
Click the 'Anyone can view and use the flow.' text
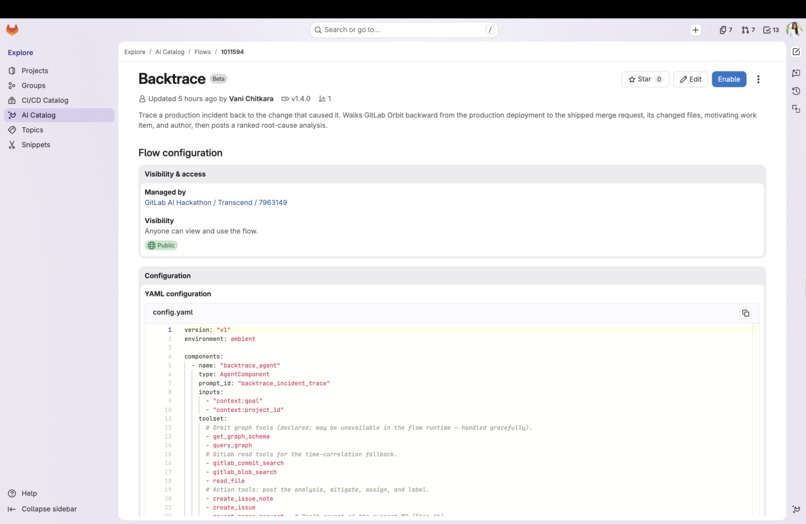201,231
